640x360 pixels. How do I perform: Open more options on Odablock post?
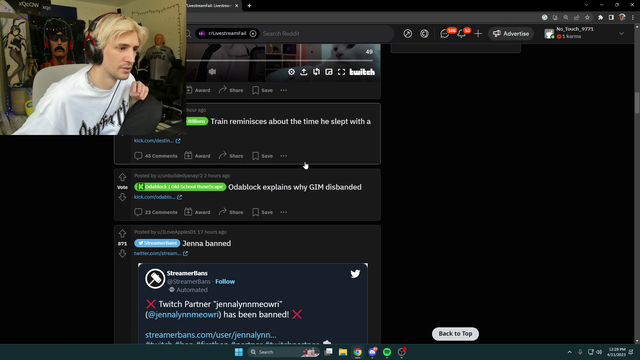284,212
